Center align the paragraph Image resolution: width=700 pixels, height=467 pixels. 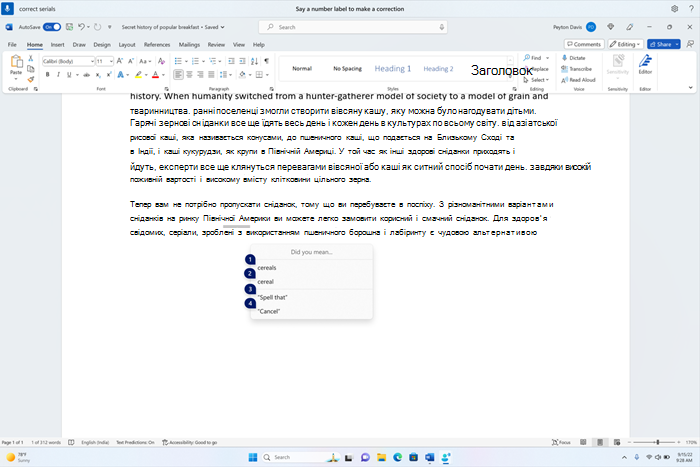point(189,75)
